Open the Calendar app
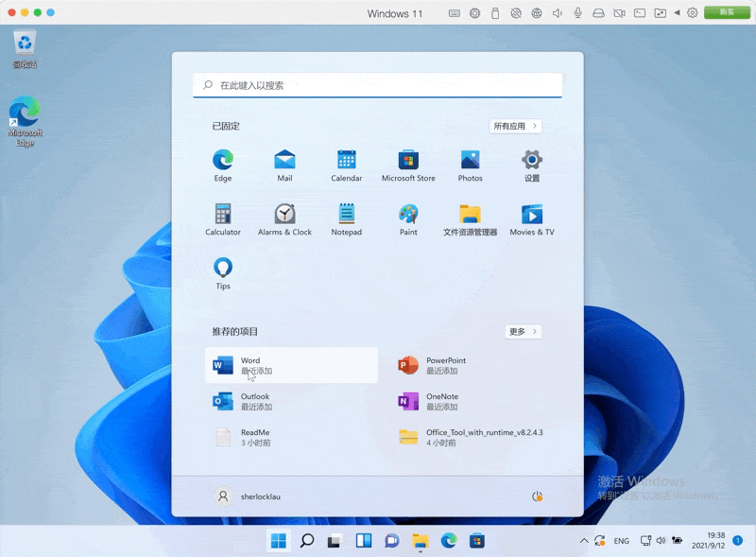 click(346, 165)
